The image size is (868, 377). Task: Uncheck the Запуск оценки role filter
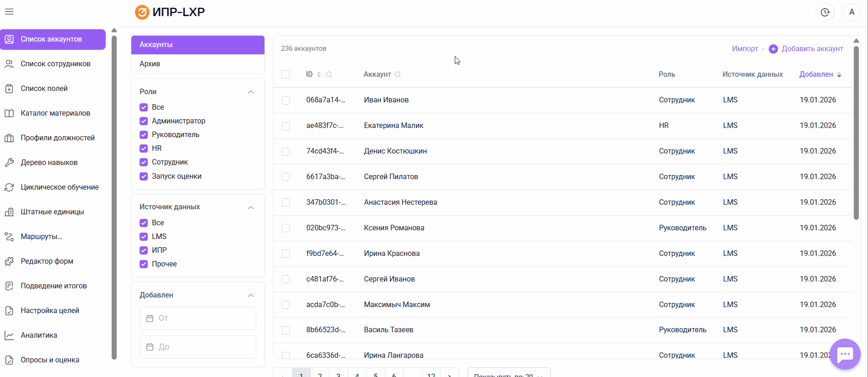coord(144,176)
